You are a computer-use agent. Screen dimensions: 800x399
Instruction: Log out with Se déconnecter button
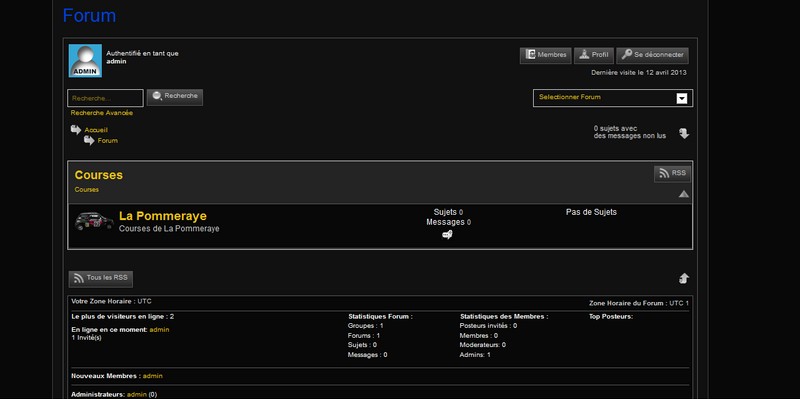(653, 55)
